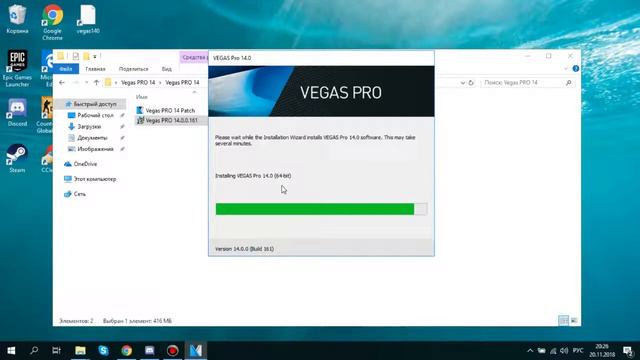
Task: Open the taskbar search magnifier
Action: (x=34, y=350)
